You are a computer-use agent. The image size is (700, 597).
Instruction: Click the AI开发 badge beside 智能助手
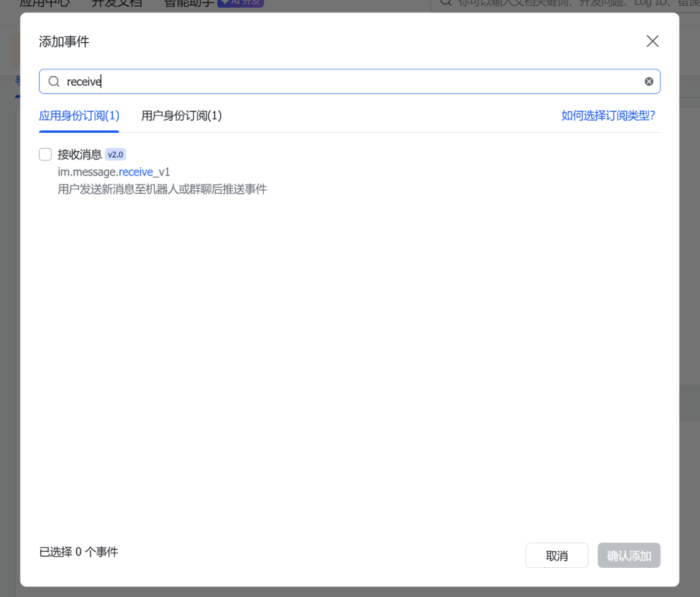coord(240,1)
